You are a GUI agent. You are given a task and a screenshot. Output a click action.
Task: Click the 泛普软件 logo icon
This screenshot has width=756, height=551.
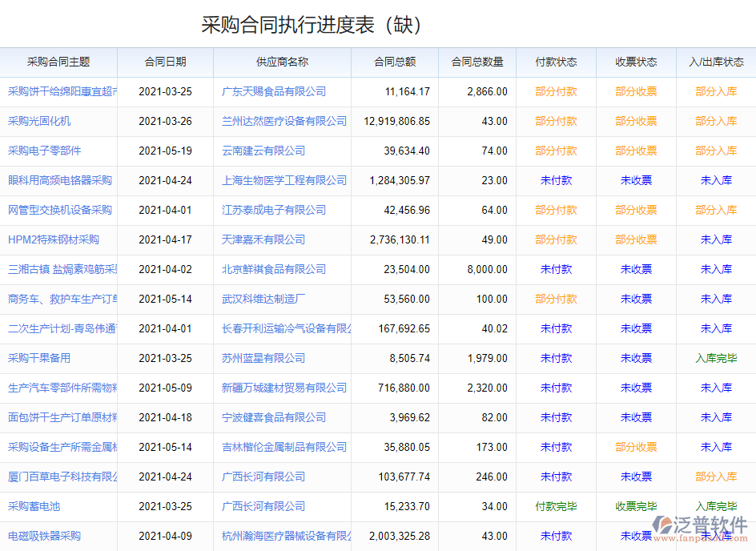[664, 525]
